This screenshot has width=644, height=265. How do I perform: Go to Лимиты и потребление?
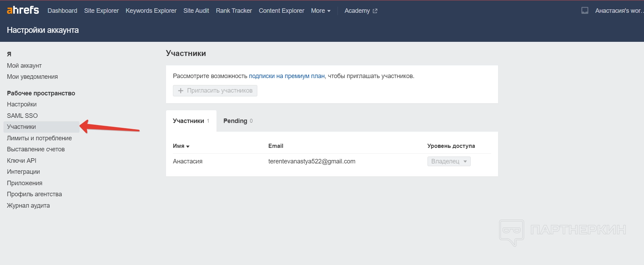coord(39,138)
